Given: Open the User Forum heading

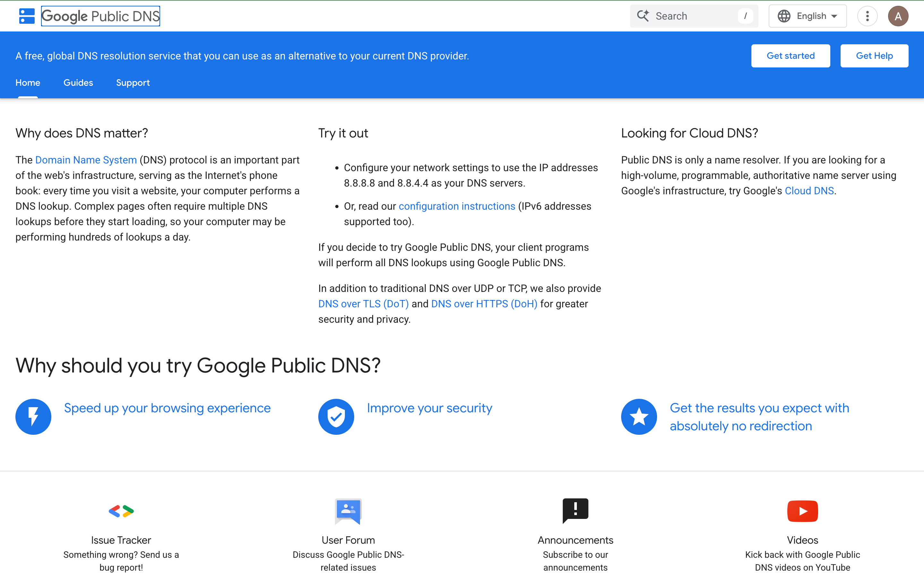Looking at the screenshot, I should coord(348,540).
